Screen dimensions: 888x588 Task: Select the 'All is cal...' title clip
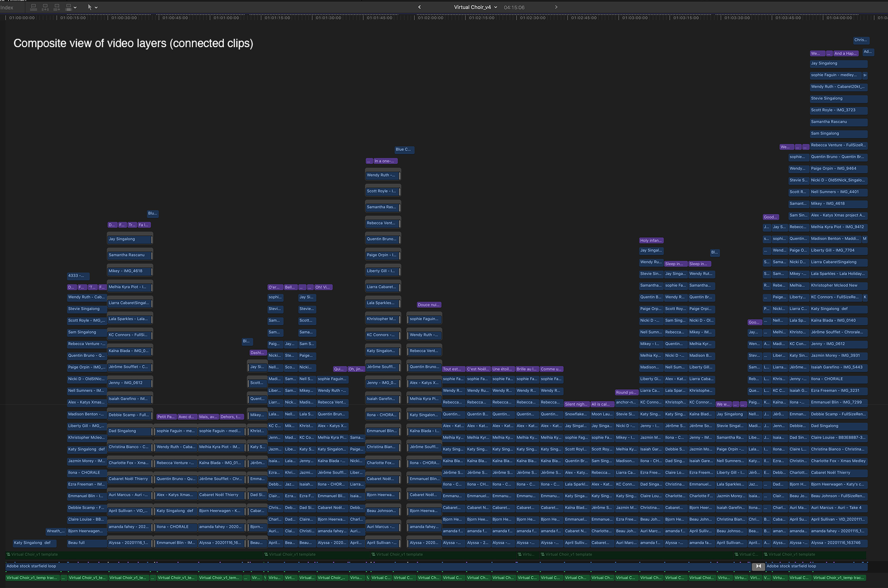click(602, 404)
